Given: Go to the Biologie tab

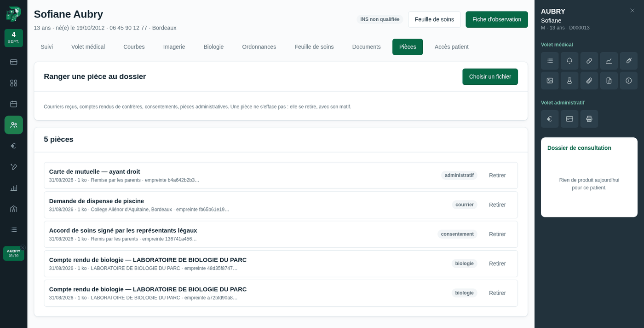Looking at the screenshot, I should [x=213, y=47].
